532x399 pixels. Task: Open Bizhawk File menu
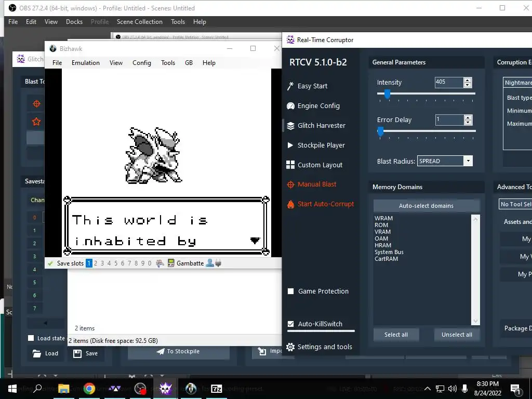(57, 63)
